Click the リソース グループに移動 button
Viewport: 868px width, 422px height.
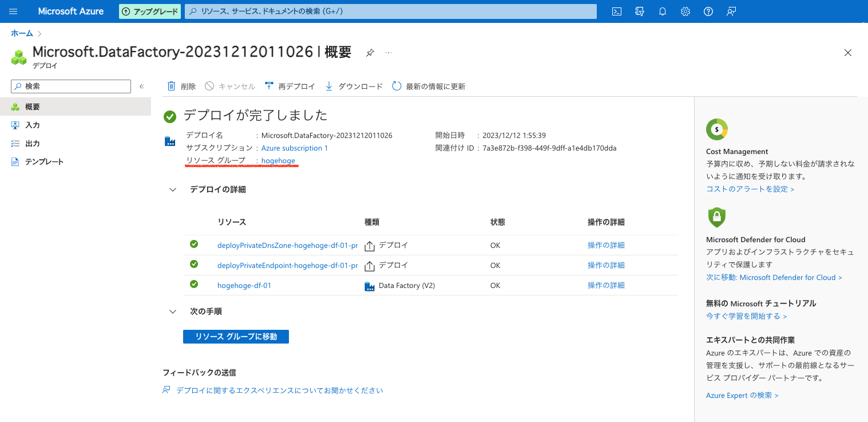click(x=236, y=337)
